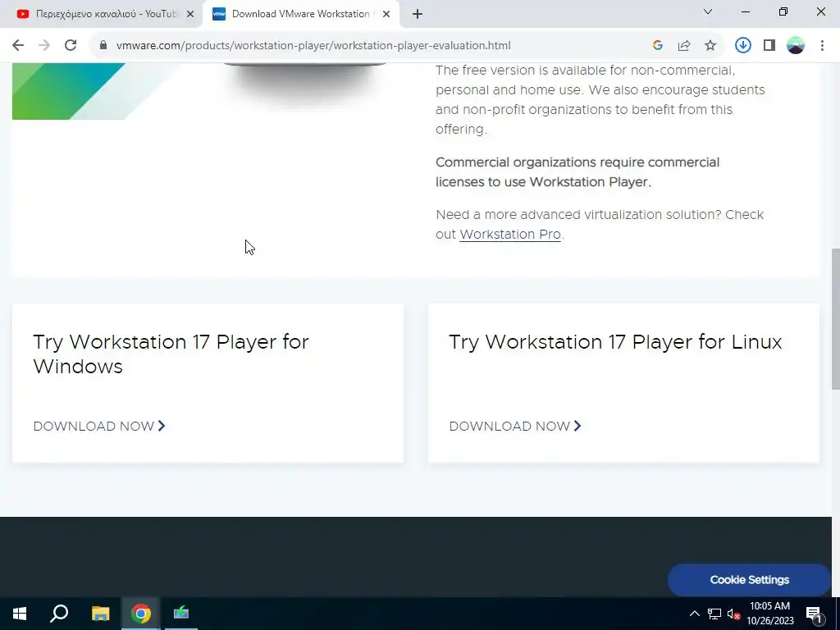Show hidden system tray icons

click(694, 614)
